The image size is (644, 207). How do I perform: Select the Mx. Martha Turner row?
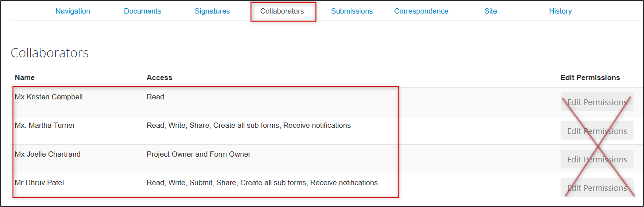click(x=327, y=130)
